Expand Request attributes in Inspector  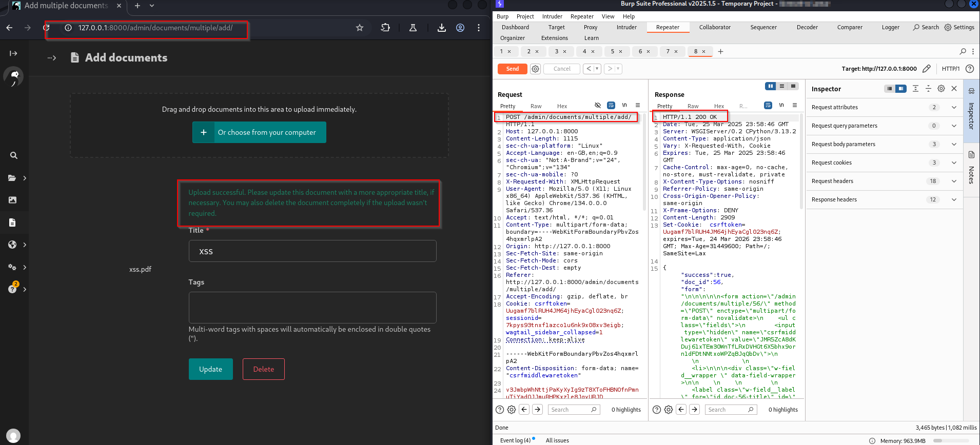coord(884,107)
